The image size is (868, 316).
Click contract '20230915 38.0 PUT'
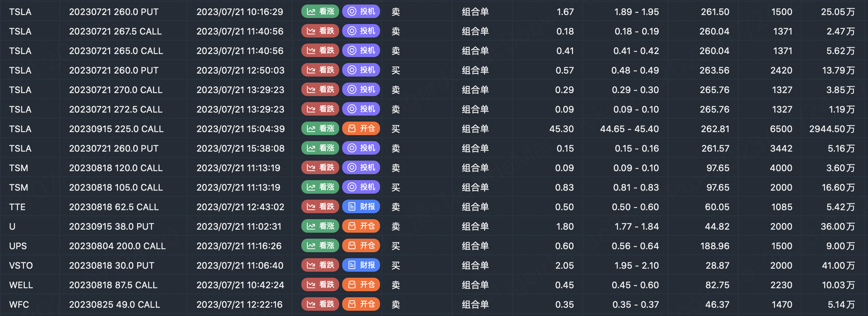pyautogui.click(x=112, y=226)
